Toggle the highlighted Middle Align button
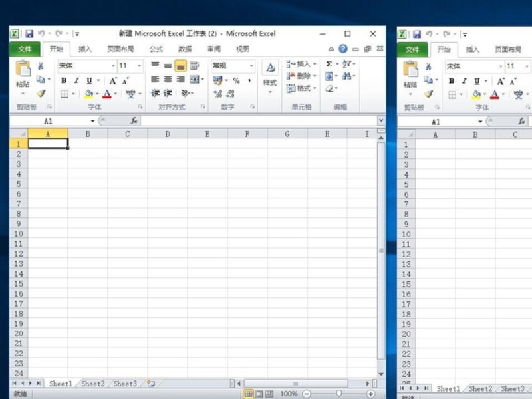The image size is (532, 399). [180, 66]
